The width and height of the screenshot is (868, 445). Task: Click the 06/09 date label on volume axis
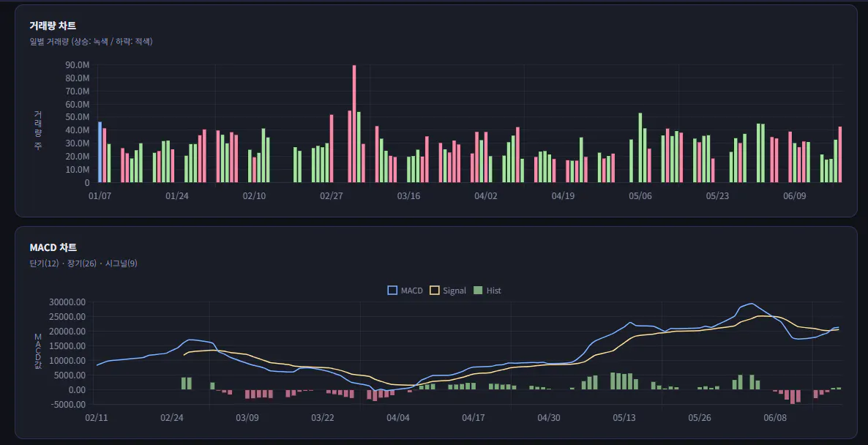tap(794, 196)
